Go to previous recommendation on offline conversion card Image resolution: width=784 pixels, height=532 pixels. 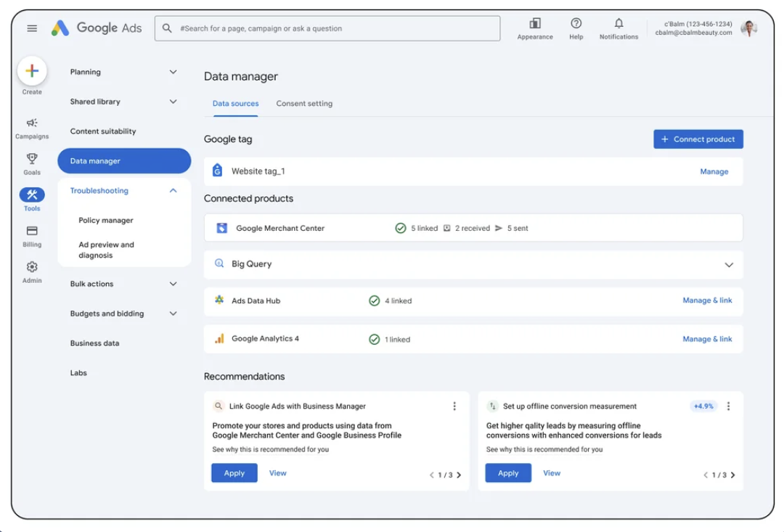(x=706, y=475)
